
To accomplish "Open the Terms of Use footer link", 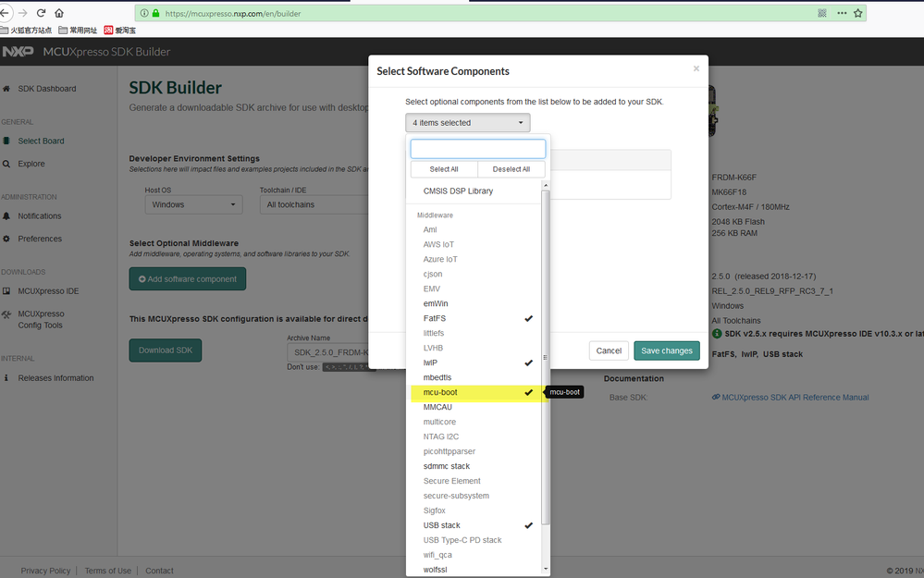I will [108, 571].
